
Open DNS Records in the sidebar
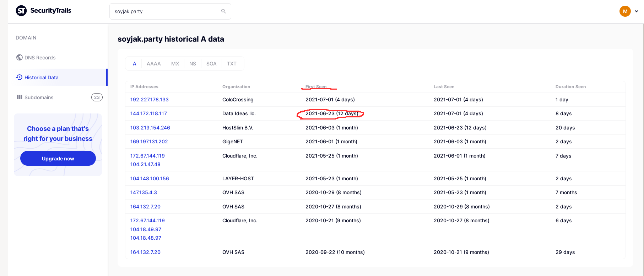[x=40, y=58]
